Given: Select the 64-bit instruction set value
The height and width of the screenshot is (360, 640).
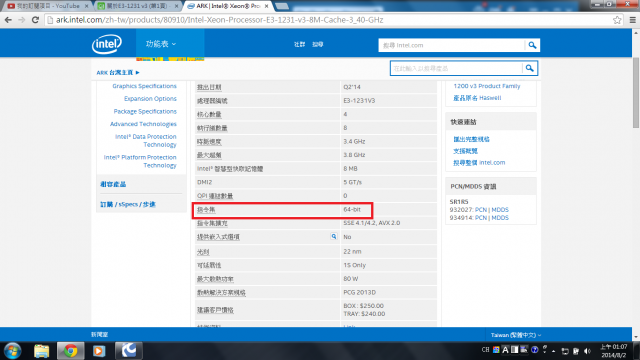Looking at the screenshot, I should [x=352, y=209].
